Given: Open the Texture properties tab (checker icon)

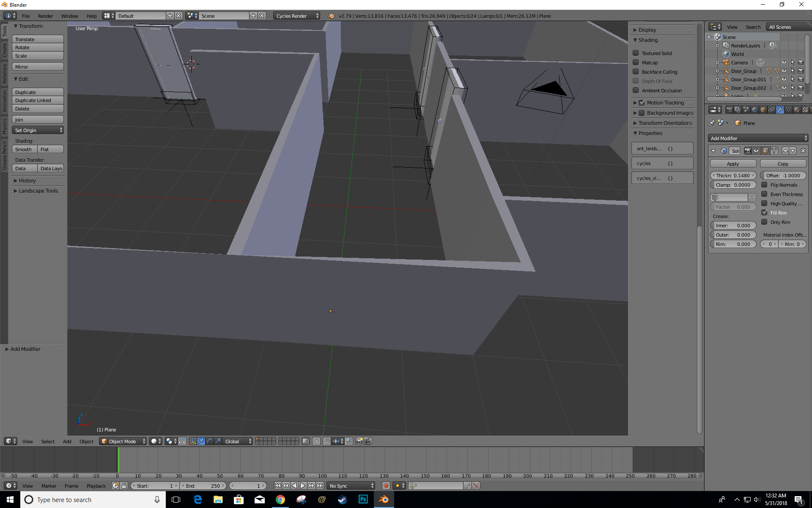Looking at the screenshot, I should pyautogui.click(x=805, y=110).
